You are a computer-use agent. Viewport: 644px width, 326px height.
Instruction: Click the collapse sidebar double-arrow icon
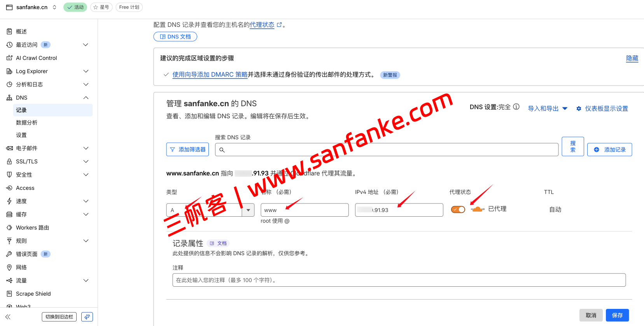pyautogui.click(x=8, y=317)
